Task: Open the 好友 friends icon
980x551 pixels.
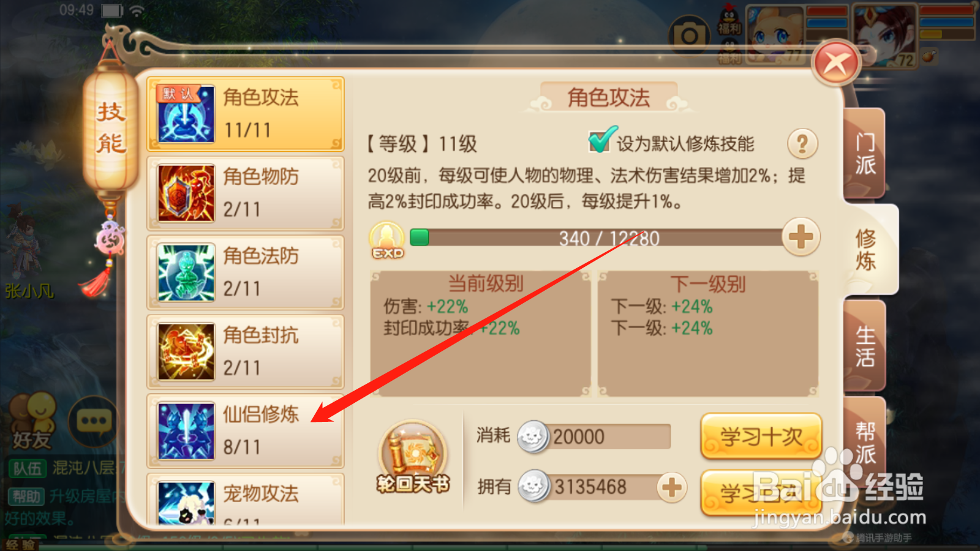Action: coord(32,421)
